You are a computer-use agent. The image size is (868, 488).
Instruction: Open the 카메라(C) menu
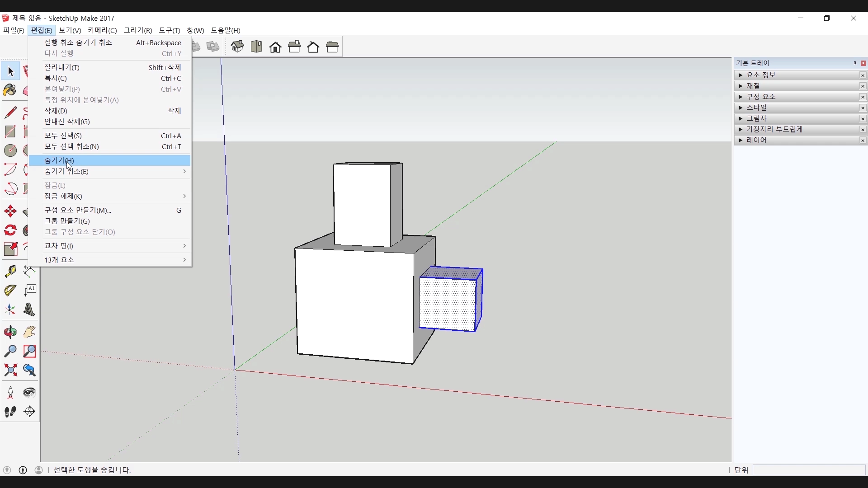click(102, 30)
